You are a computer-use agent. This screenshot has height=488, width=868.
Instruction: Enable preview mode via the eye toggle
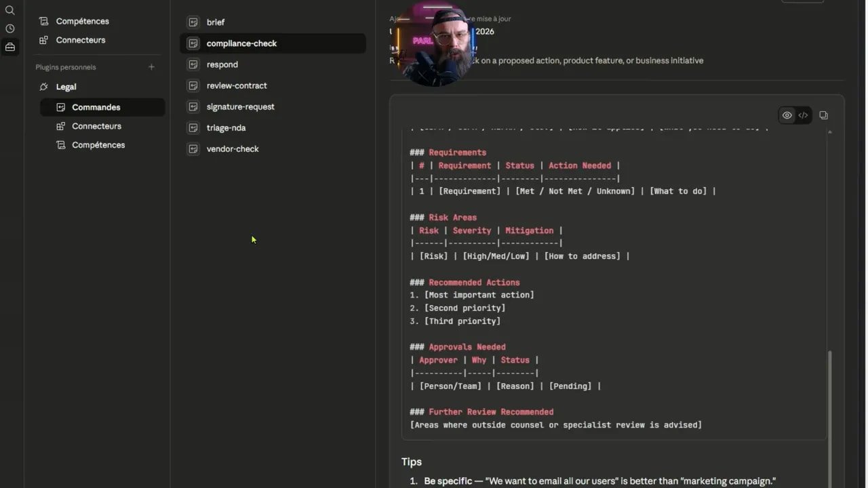pos(787,115)
